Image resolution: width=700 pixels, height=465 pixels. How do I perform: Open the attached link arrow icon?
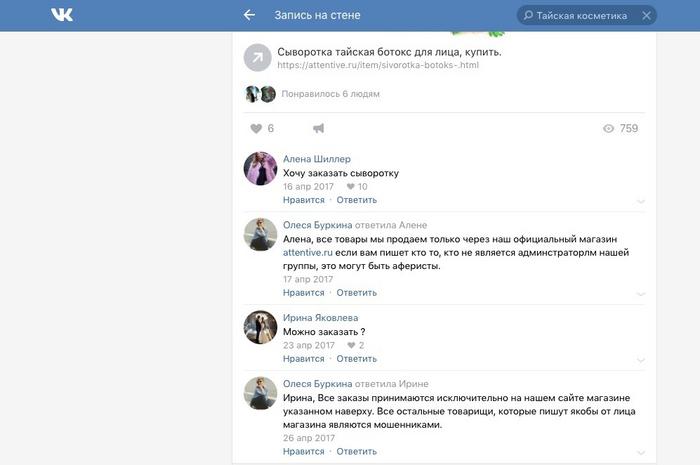(x=258, y=58)
